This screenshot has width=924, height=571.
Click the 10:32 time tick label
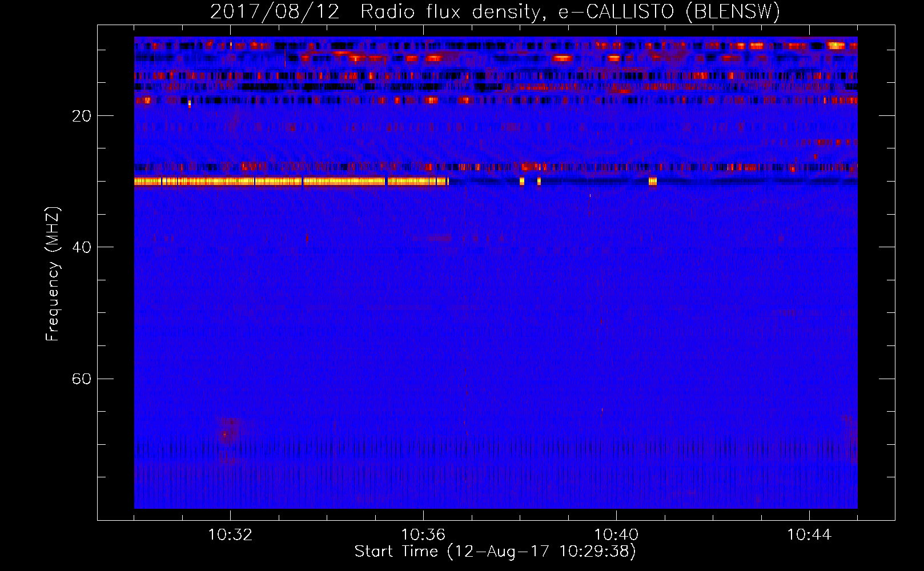tap(230, 535)
